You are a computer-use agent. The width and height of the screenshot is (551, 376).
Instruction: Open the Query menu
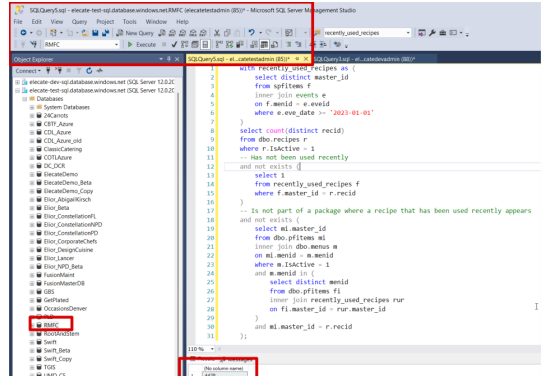(x=79, y=21)
